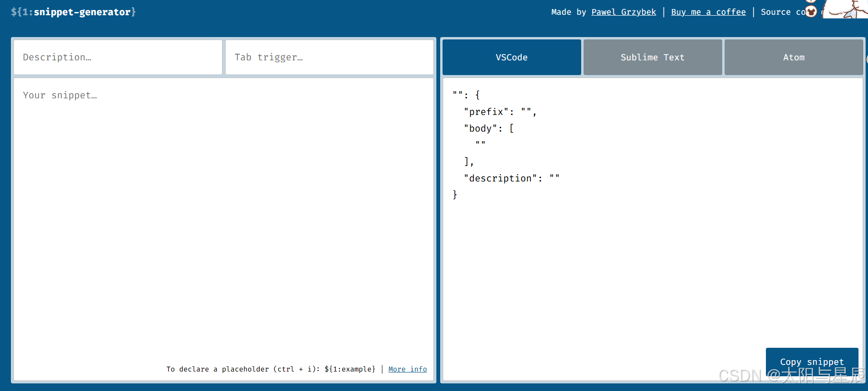Open the More info link
The height and width of the screenshot is (391, 868).
(x=407, y=369)
